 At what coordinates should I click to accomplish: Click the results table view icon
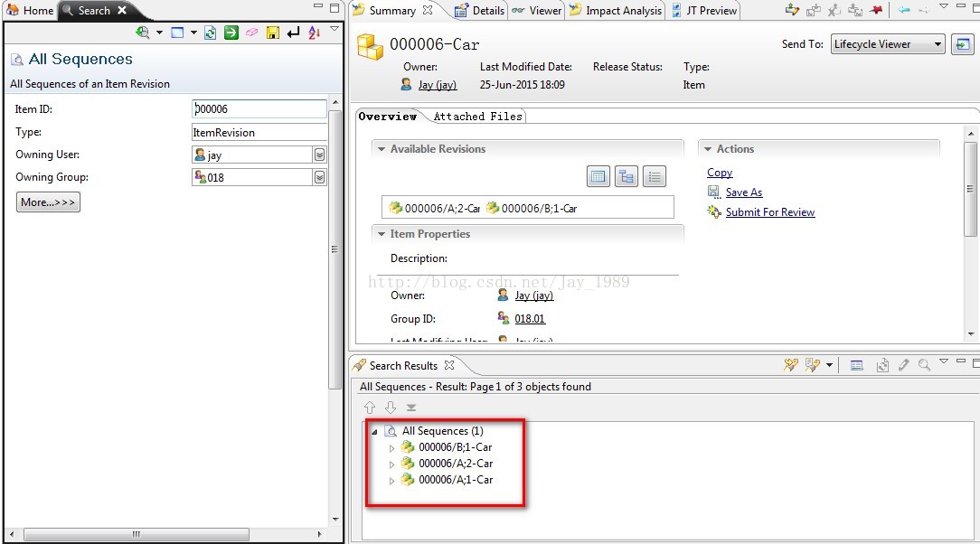[857, 365]
